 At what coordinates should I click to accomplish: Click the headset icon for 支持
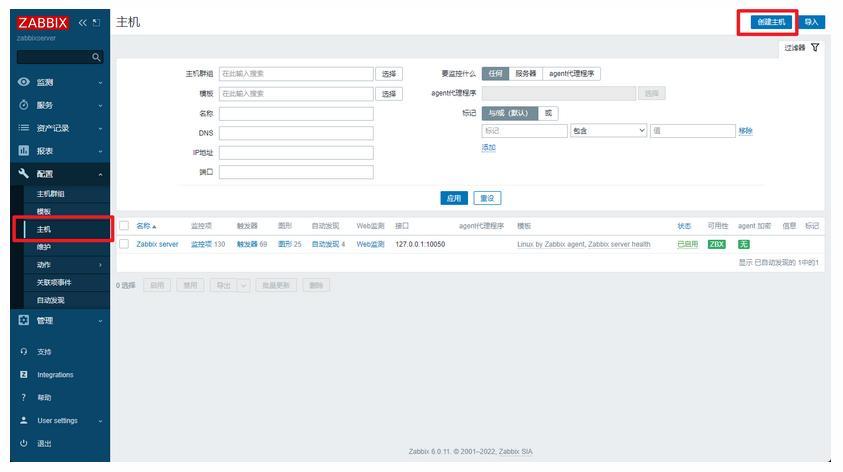[24, 352]
